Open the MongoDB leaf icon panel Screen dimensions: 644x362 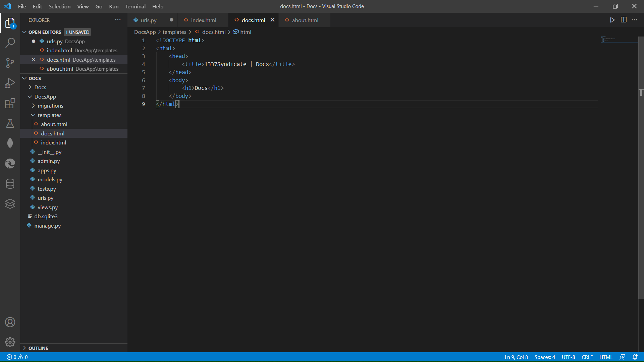10,143
